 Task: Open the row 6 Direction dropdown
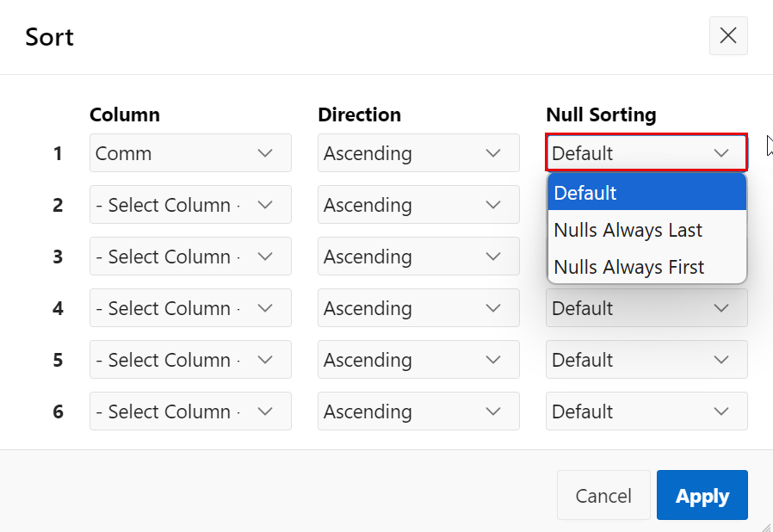[418, 411]
